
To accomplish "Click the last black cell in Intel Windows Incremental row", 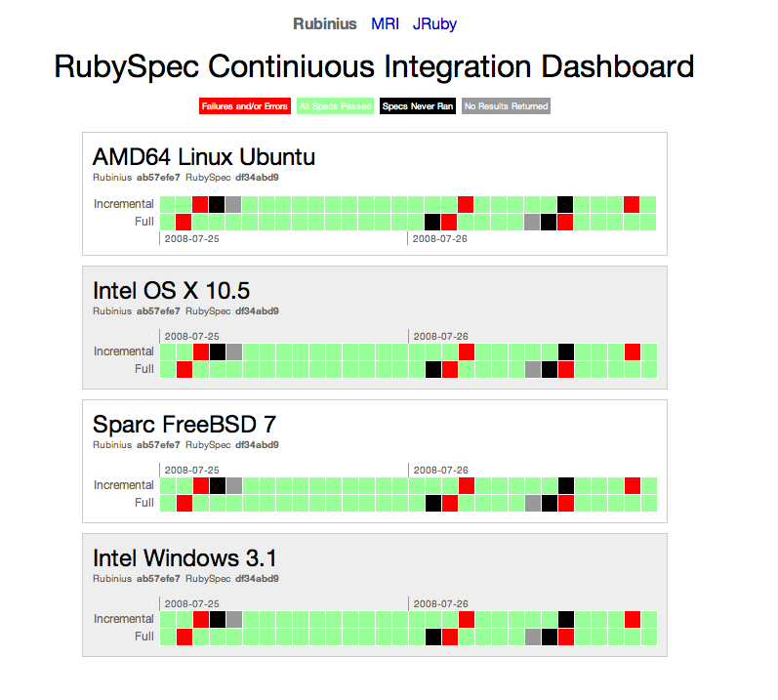I will (x=566, y=619).
